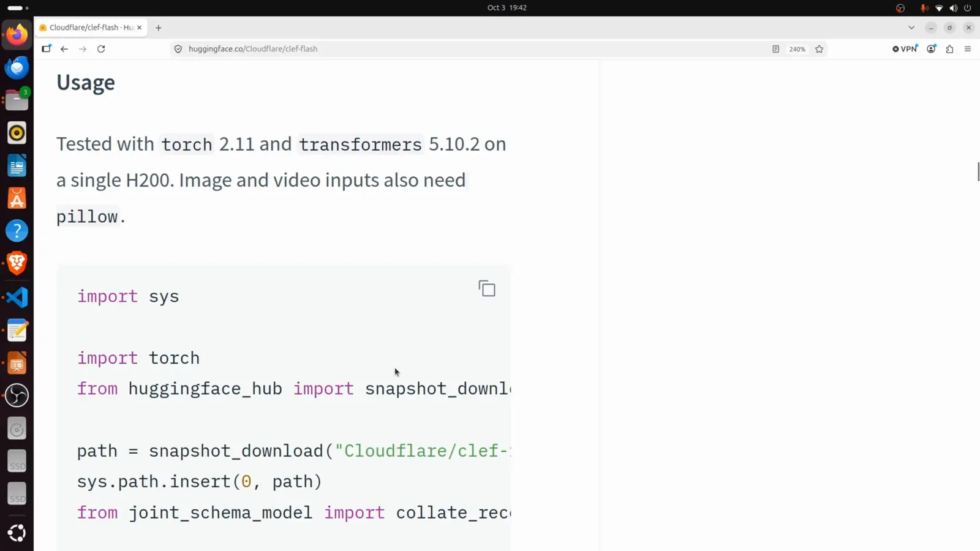
Task: Click the page vertical scrollbar thumb
Action: [x=978, y=171]
